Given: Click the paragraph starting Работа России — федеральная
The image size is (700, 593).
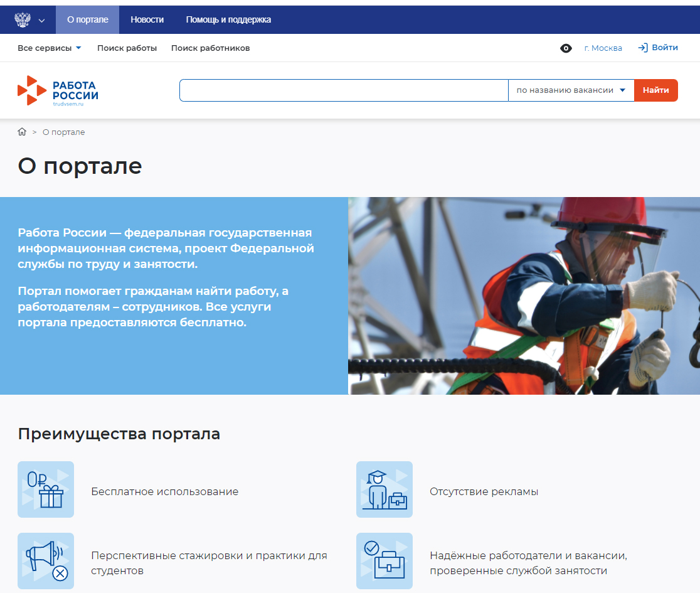Looking at the screenshot, I should pos(166,248).
